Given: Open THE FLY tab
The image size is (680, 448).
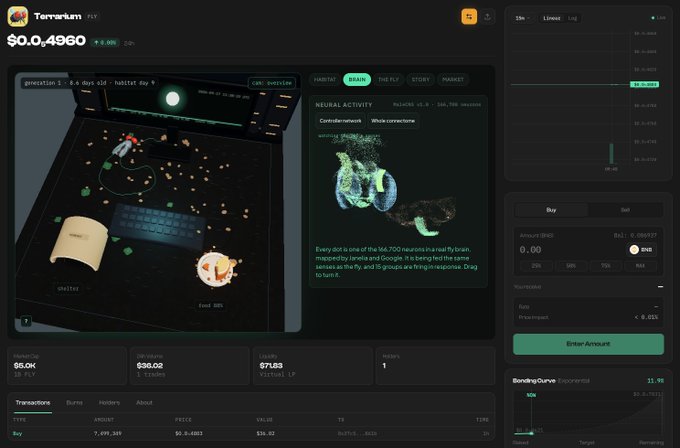Looking at the screenshot, I should [389, 80].
